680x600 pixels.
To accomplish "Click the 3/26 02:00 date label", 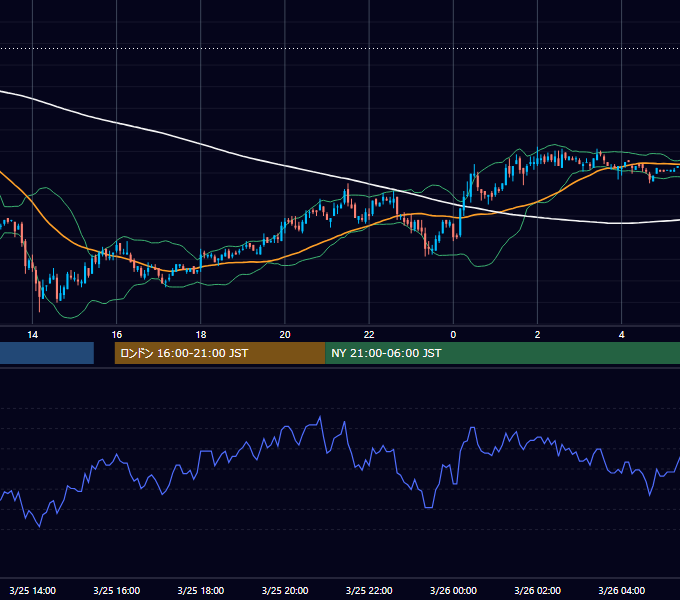I will 537,590.
